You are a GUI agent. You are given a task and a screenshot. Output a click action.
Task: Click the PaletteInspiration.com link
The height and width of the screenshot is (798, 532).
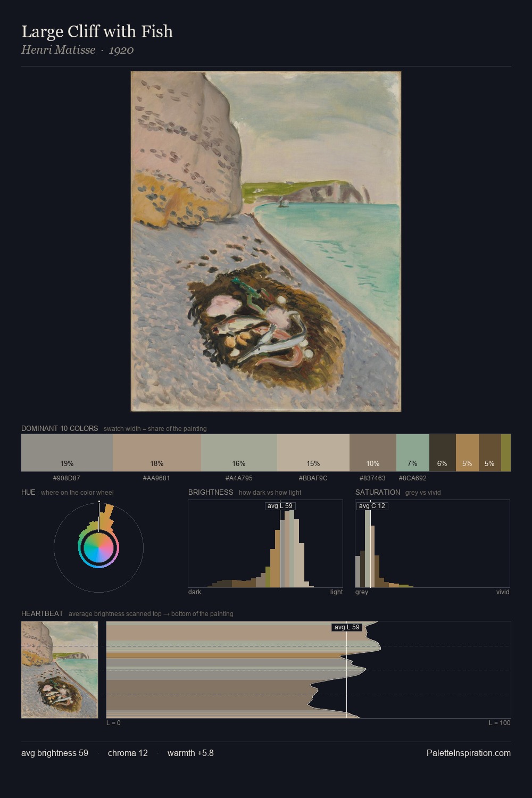click(x=469, y=753)
